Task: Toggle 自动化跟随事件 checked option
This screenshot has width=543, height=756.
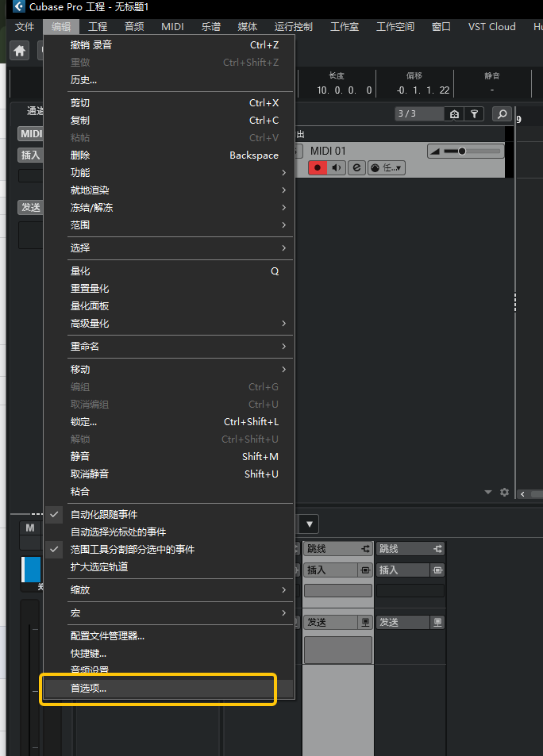Action: (169, 515)
